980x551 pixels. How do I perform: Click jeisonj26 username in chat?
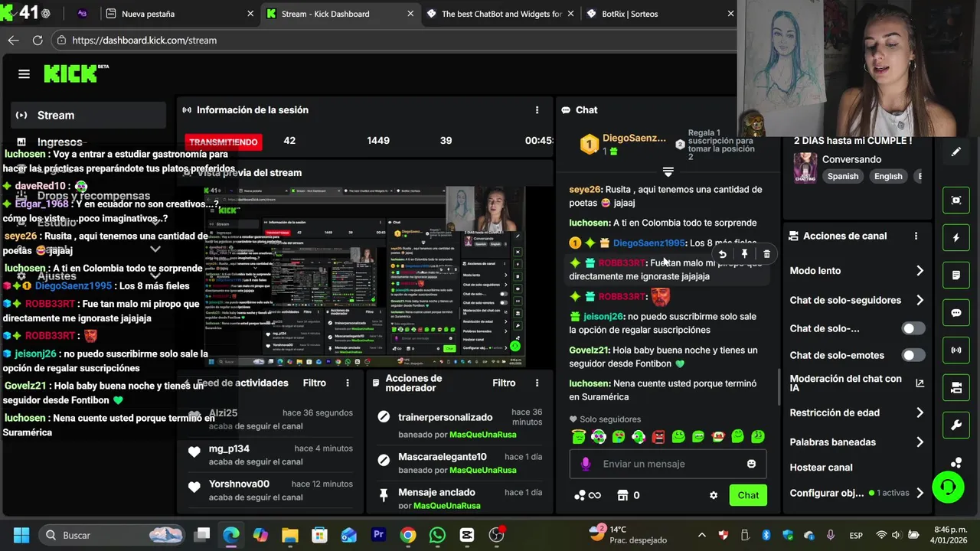click(x=603, y=317)
